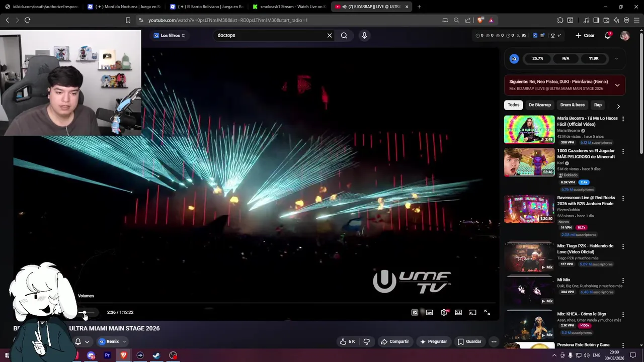Switch to the El Barrio Boliviano browser tab
644x362 pixels.
(207, 7)
